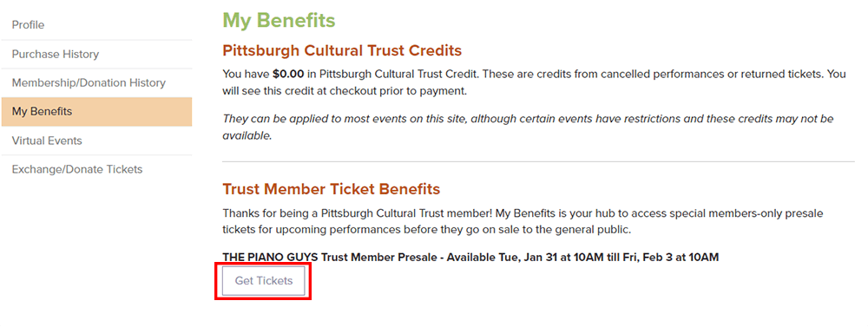Click the 'checkout prior to payment' text
The width and height of the screenshot is (868, 327).
coord(398,91)
